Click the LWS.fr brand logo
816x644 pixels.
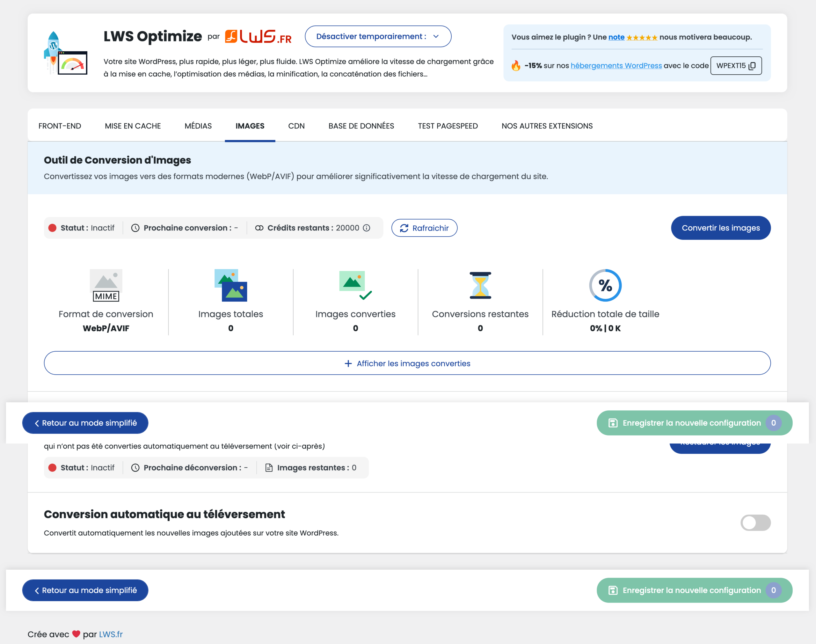click(x=258, y=37)
